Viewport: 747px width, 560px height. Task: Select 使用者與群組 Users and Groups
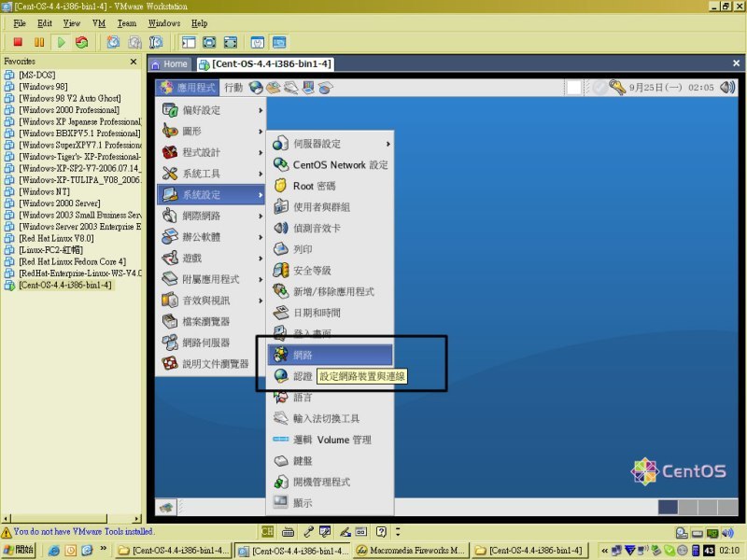(x=331, y=207)
